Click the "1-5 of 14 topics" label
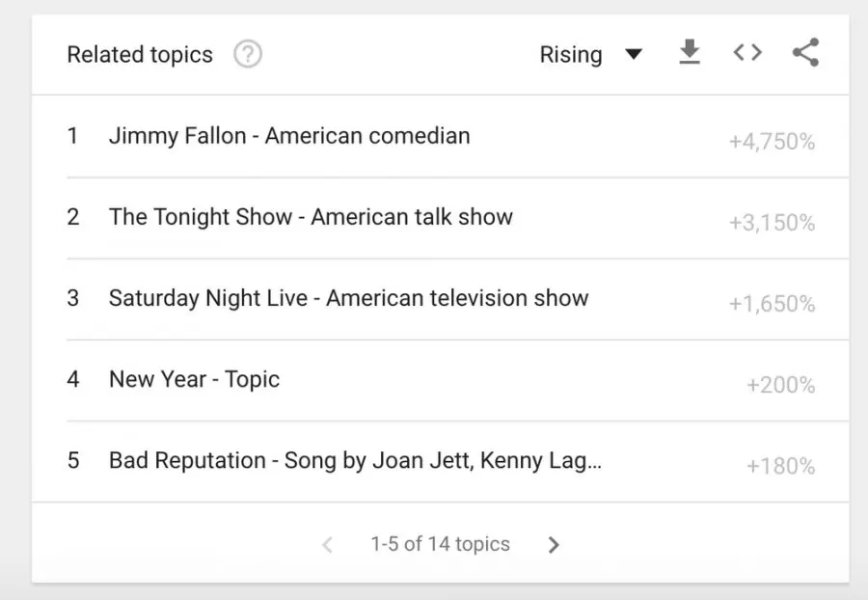This screenshot has height=600, width=868. coord(440,544)
